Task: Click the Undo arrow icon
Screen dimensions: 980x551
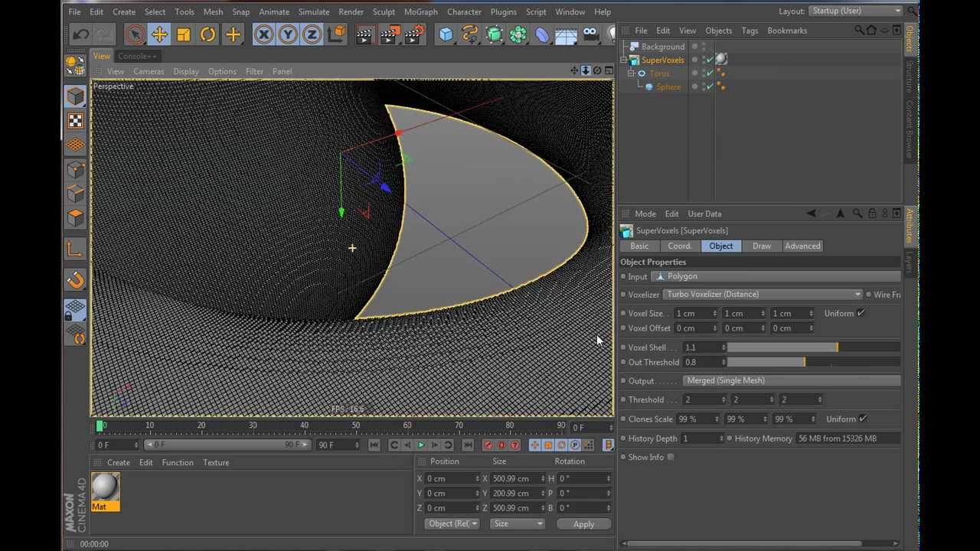Action: point(80,34)
